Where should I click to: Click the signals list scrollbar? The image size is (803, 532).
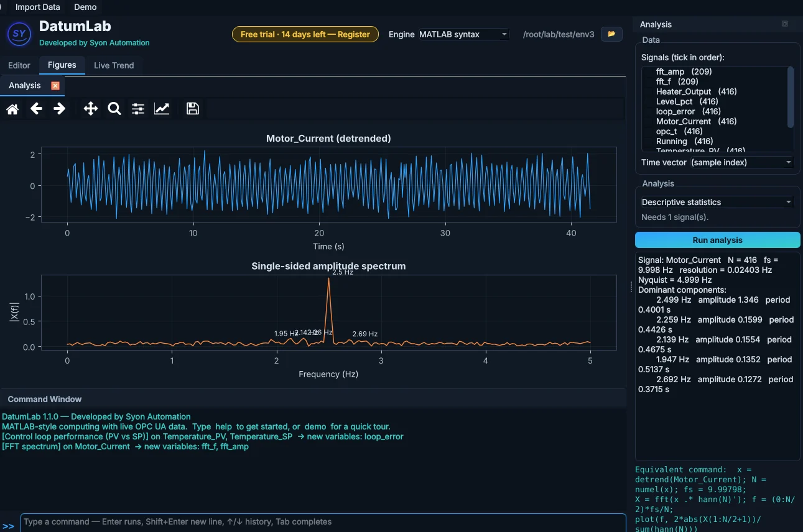click(x=791, y=98)
